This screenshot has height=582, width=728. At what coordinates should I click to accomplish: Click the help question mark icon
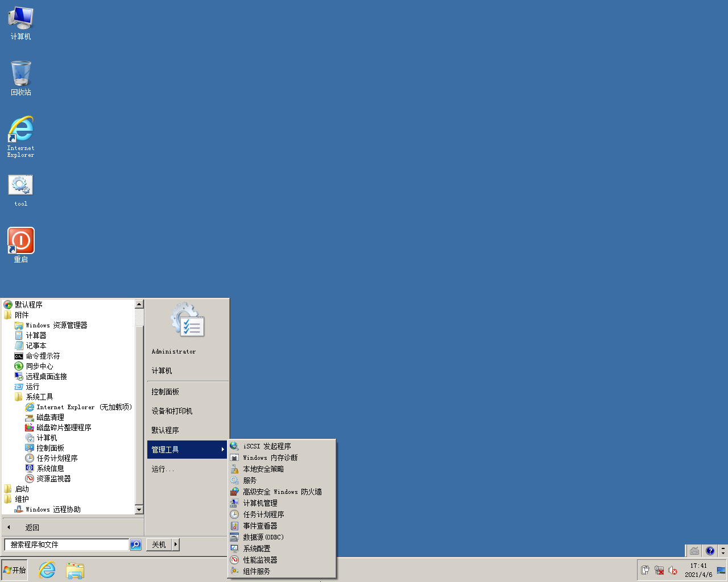pyautogui.click(x=710, y=551)
